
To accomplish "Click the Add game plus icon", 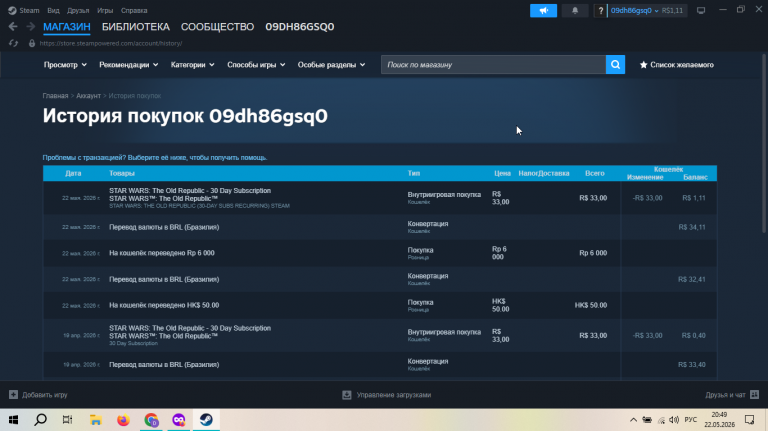I will pyautogui.click(x=13, y=394).
